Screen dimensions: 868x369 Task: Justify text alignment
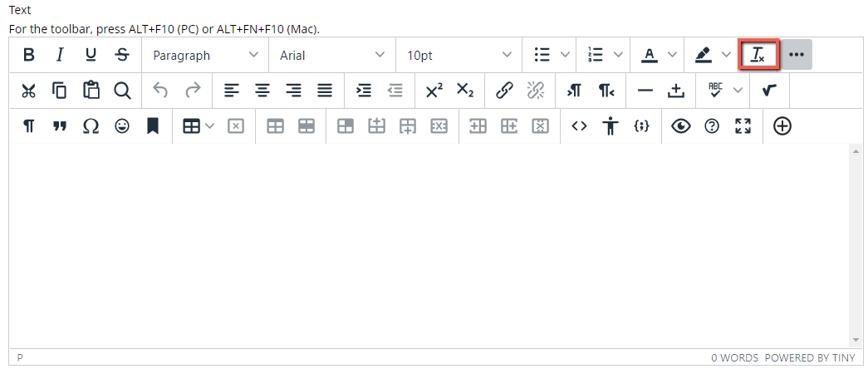[325, 91]
